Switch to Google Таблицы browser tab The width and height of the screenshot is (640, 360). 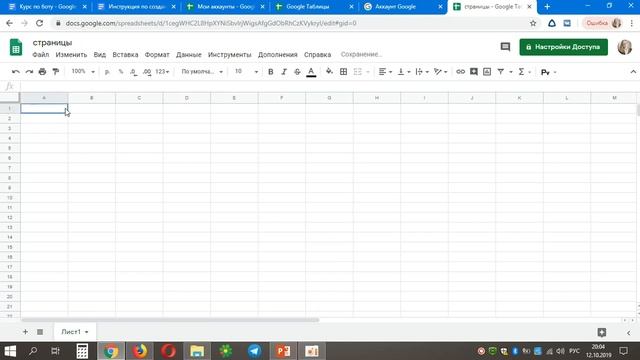tap(314, 7)
